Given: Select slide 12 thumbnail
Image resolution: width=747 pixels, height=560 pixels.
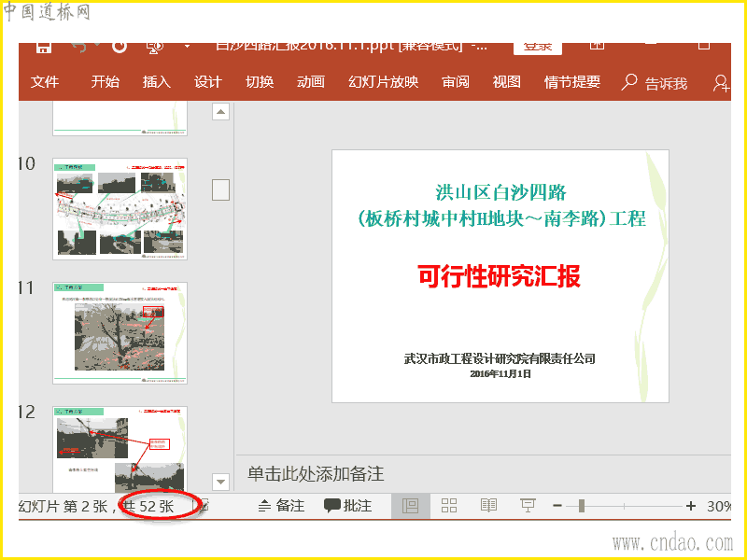Looking at the screenshot, I should click(120, 449).
